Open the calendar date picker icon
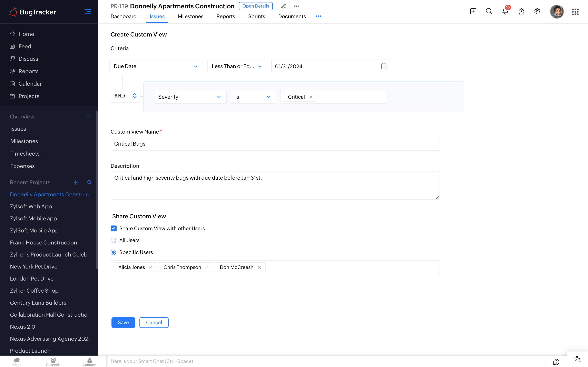This screenshot has height=367, width=588. pos(384,66)
